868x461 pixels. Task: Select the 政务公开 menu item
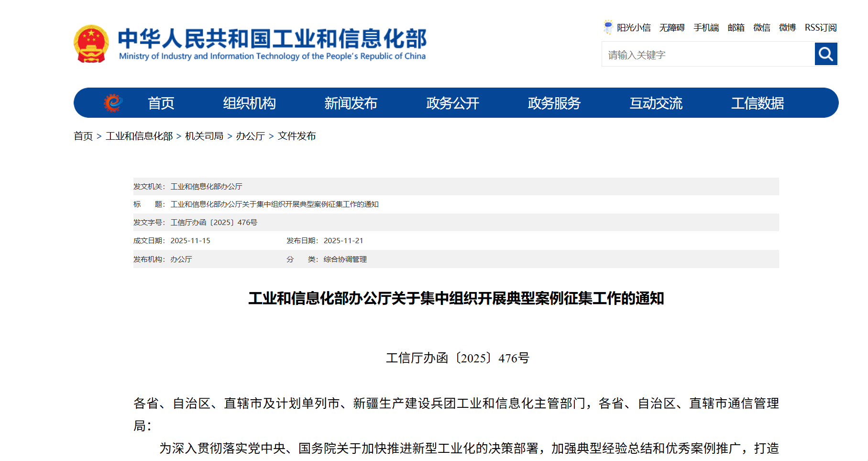point(452,103)
